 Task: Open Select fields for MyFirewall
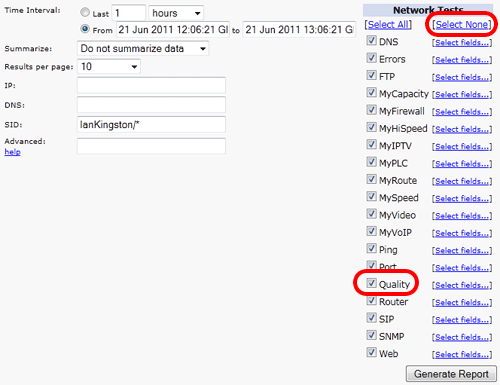coord(462,112)
